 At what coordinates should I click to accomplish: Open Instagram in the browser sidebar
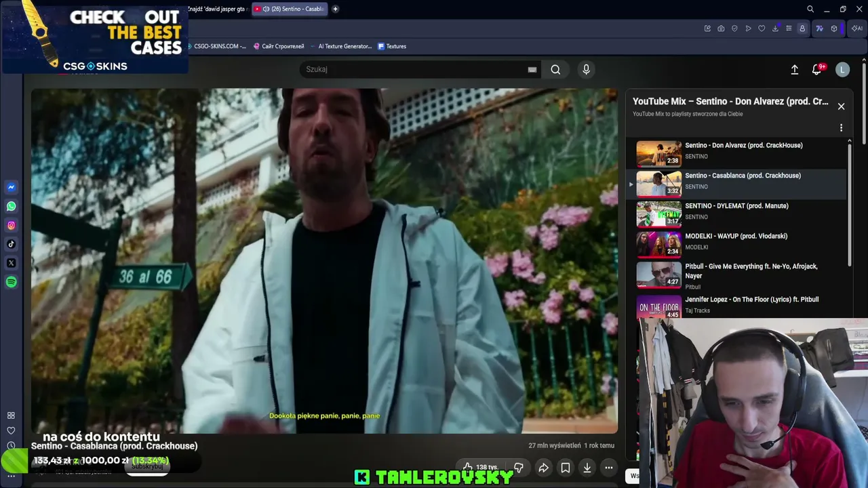tap(12, 225)
